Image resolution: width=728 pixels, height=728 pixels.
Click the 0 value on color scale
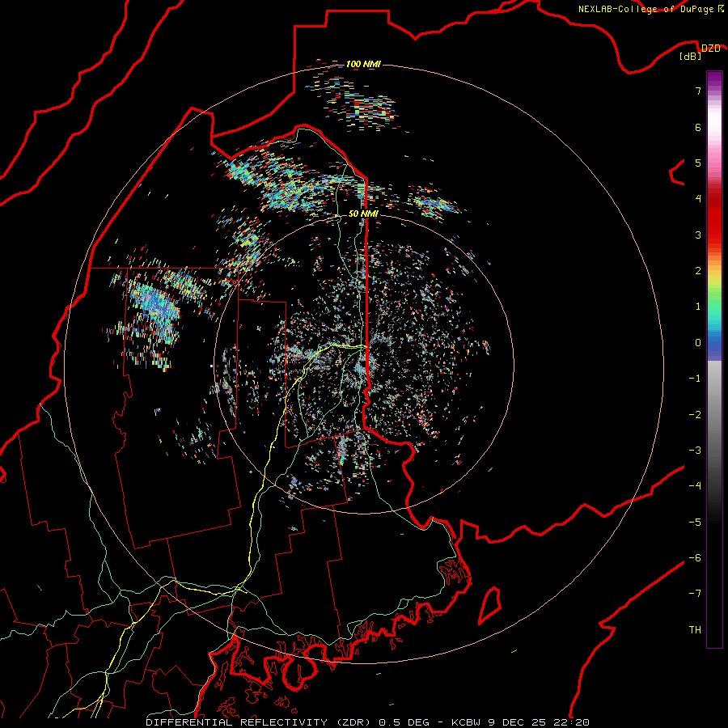(698, 343)
